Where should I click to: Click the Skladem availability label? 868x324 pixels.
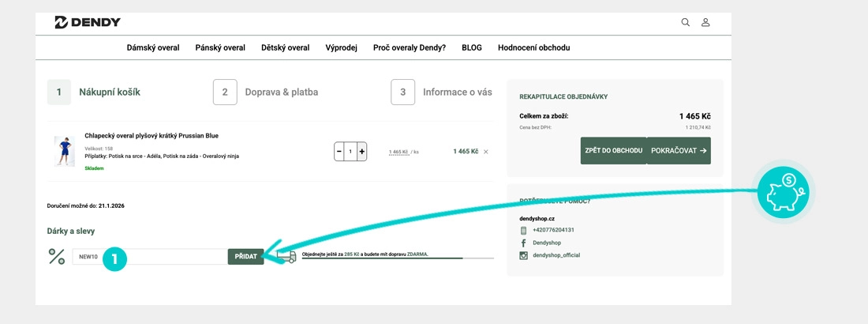pos(94,168)
